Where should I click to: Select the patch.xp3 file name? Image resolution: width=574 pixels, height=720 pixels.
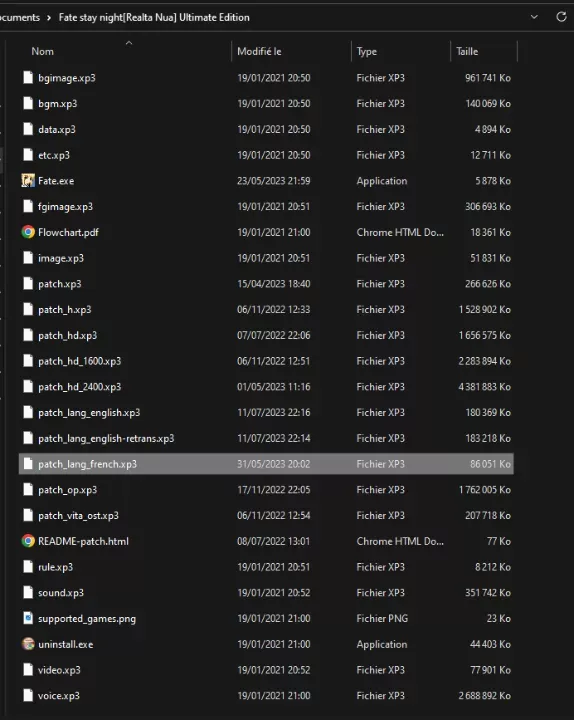[60, 284]
